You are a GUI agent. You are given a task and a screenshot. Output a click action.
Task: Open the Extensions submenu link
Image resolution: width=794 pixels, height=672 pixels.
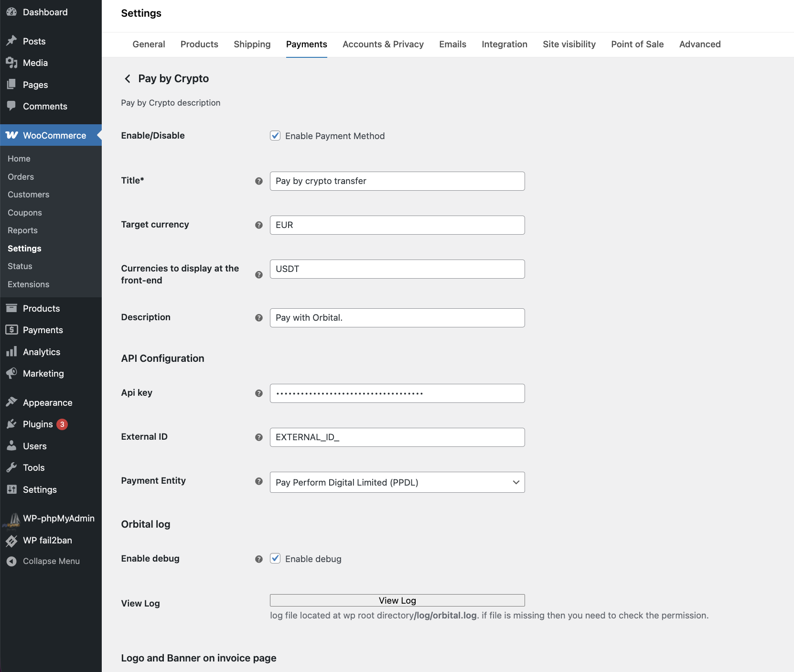click(x=29, y=284)
